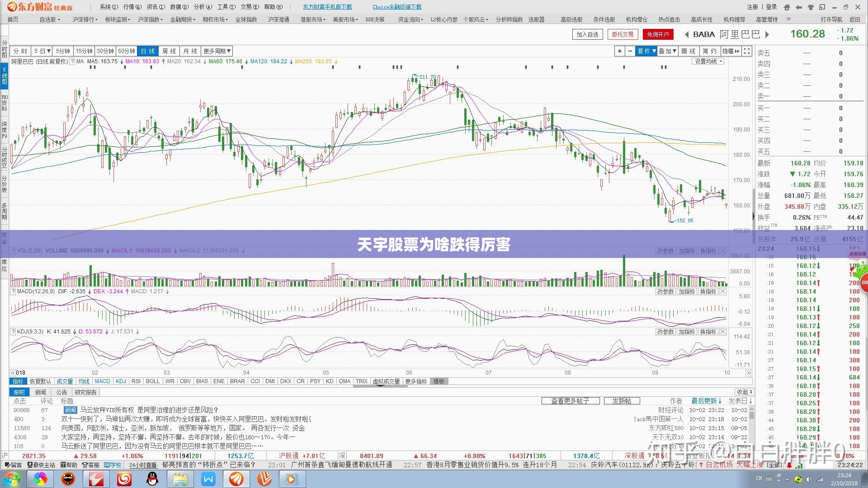Screen dimensions: 868x488
Task: Open the 更多周期 dropdown
Action: pyautogui.click(x=217, y=51)
